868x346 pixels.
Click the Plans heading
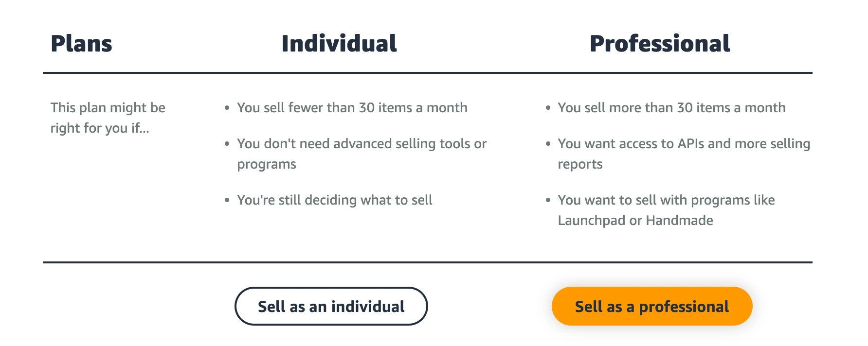click(x=81, y=43)
